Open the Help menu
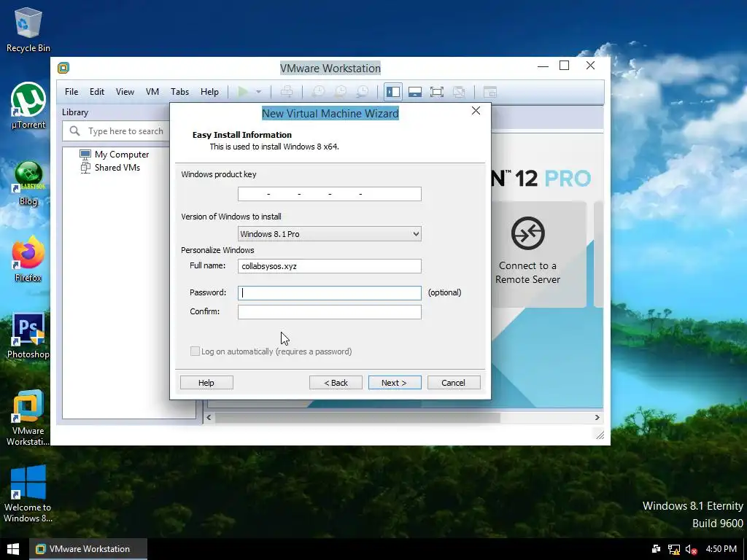Image resolution: width=747 pixels, height=560 pixels. click(x=209, y=92)
